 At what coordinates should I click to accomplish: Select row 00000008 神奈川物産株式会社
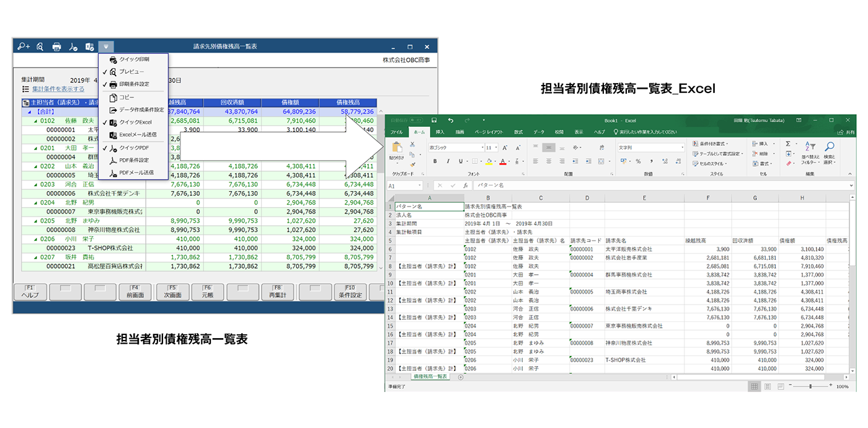pos(198,230)
